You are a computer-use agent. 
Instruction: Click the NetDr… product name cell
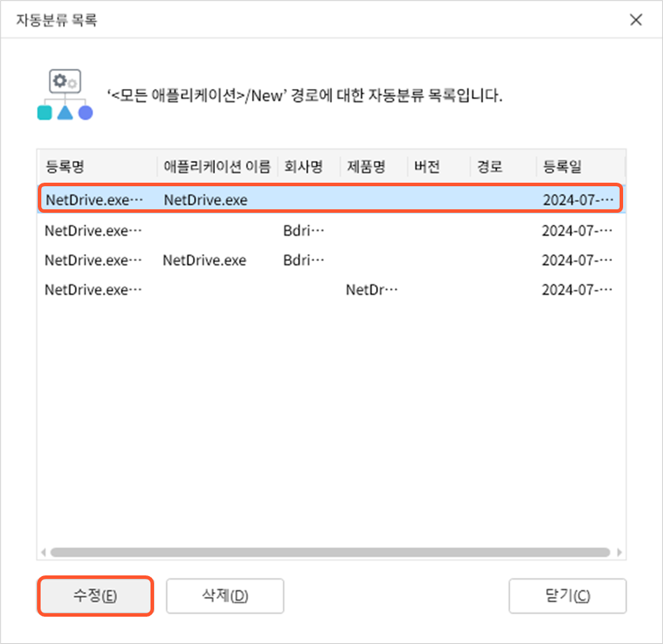pyautogui.click(x=372, y=290)
